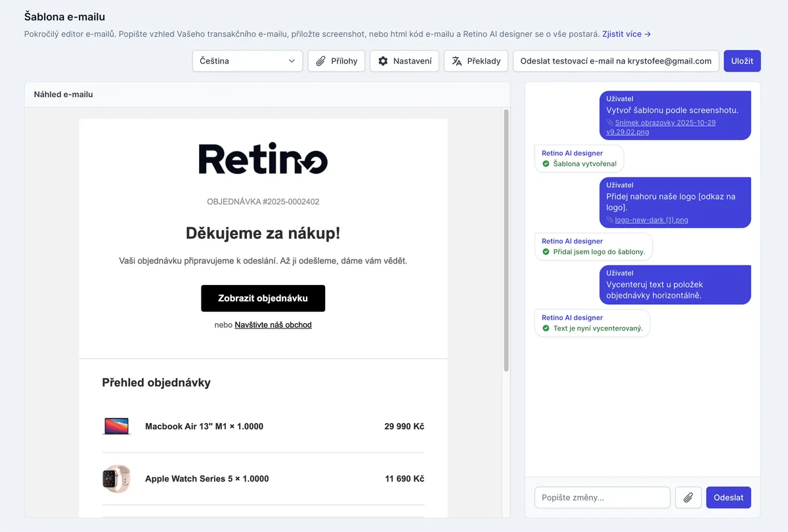788x532 pixels.
Task: Click the Popište změny input field
Action: [x=602, y=497]
